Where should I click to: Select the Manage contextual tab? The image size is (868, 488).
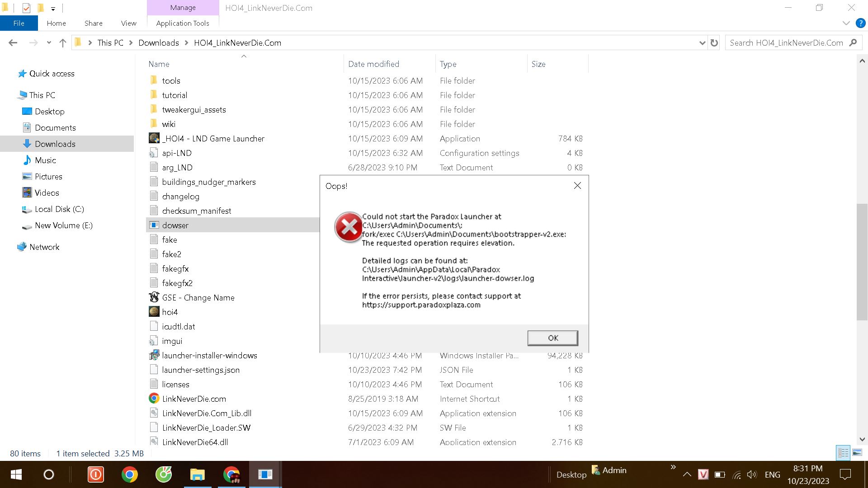click(183, 8)
